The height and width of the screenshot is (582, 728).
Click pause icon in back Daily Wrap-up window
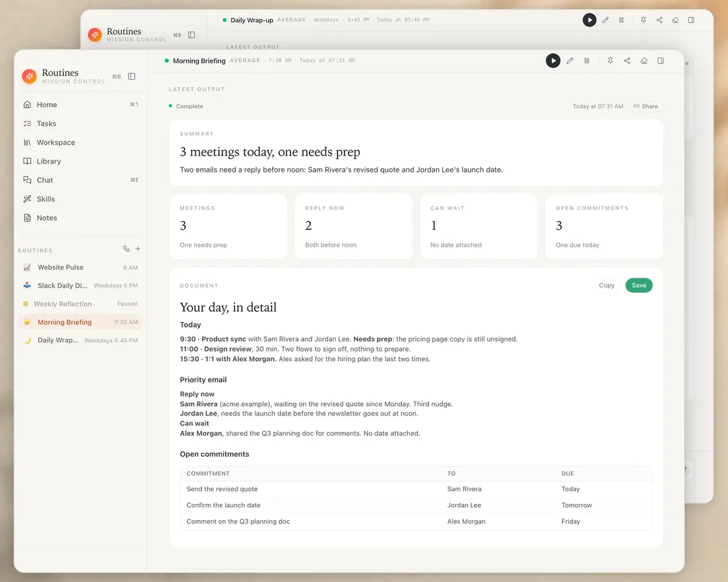pos(621,20)
